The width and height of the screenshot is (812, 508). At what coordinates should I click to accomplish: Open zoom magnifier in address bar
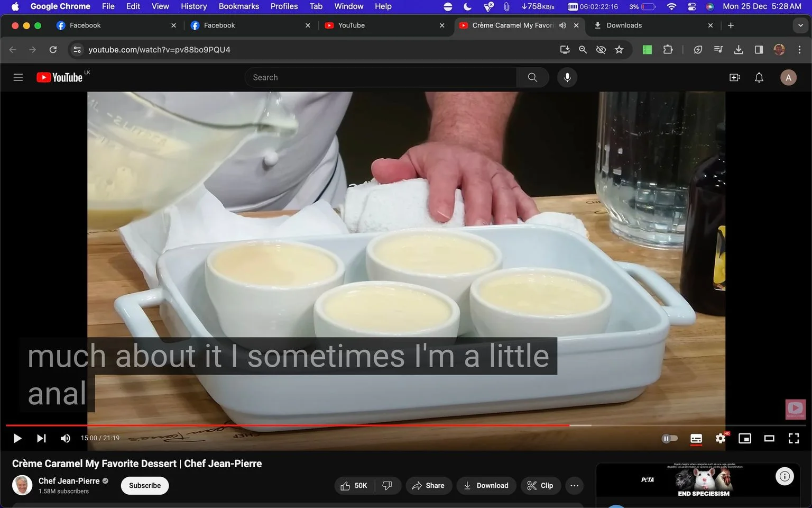point(583,50)
